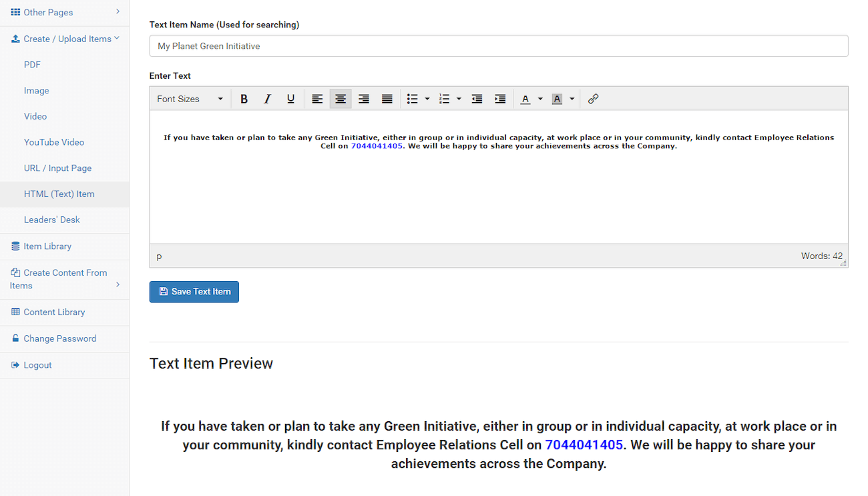Open background color picker arrow
868x496 pixels.
click(572, 99)
